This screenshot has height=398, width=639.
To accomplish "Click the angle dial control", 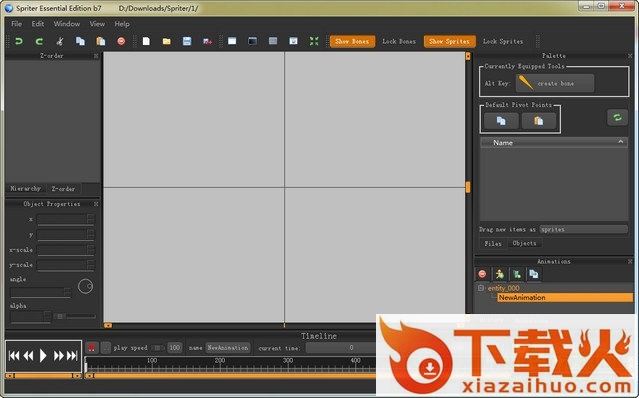I will [85, 286].
